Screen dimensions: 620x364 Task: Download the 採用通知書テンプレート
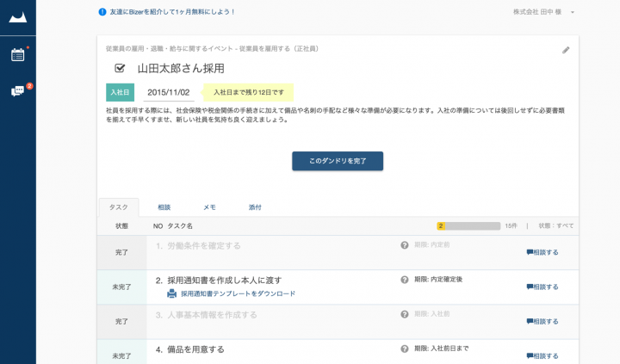coord(238,293)
